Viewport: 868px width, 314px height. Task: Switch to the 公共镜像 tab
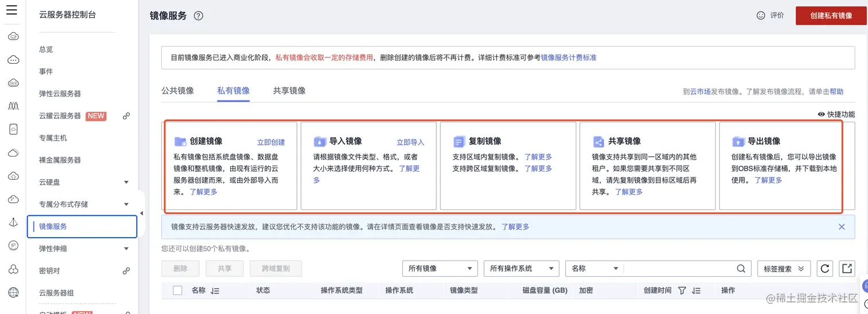coord(177,91)
